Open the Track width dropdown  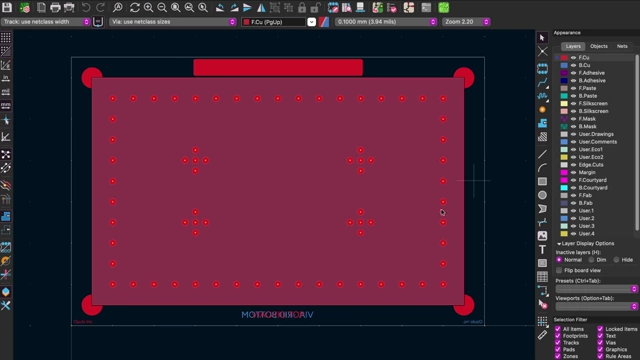click(46, 22)
